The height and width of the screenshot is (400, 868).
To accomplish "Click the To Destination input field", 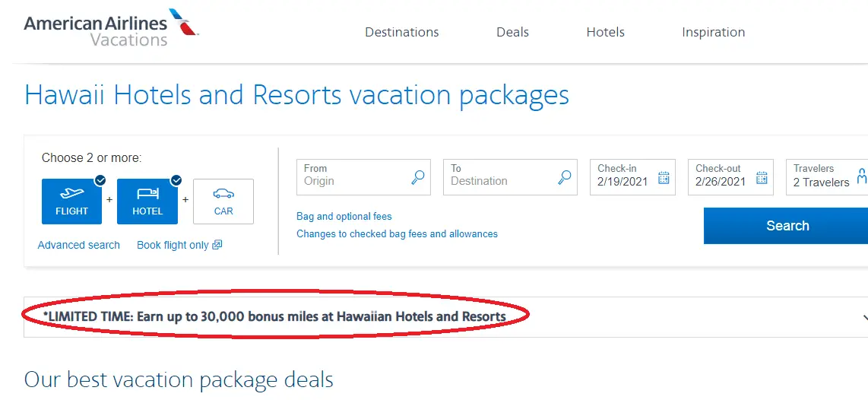I will point(511,177).
